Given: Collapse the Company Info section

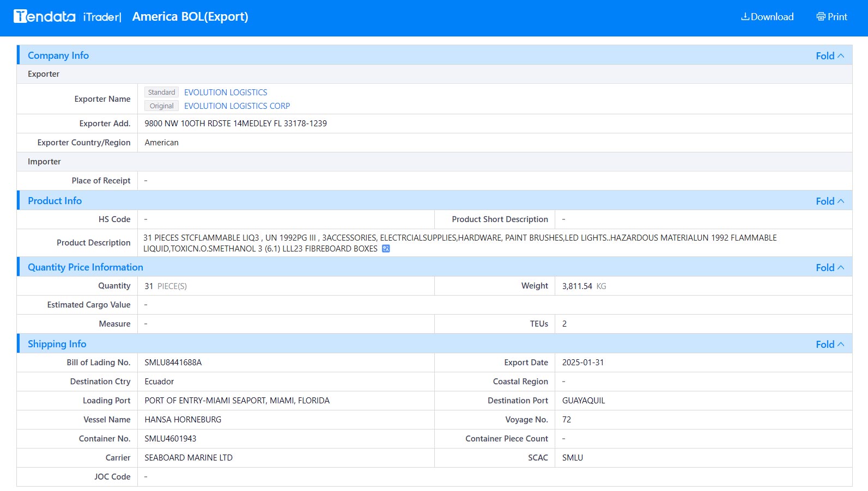Looking at the screenshot, I should pos(830,56).
